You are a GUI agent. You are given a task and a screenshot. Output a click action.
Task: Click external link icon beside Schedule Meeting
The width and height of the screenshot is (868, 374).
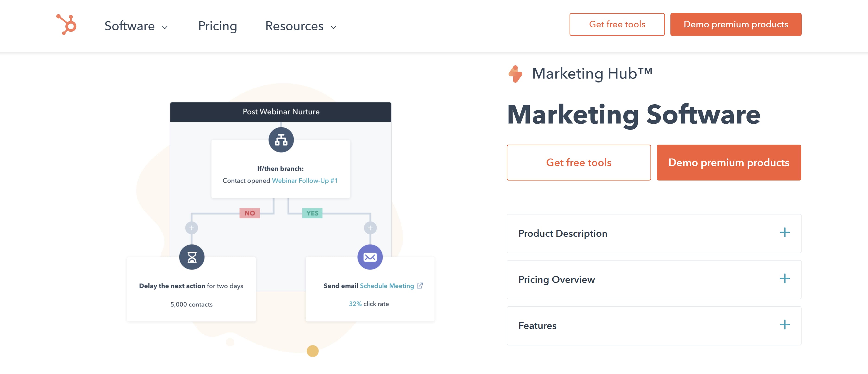(x=420, y=285)
